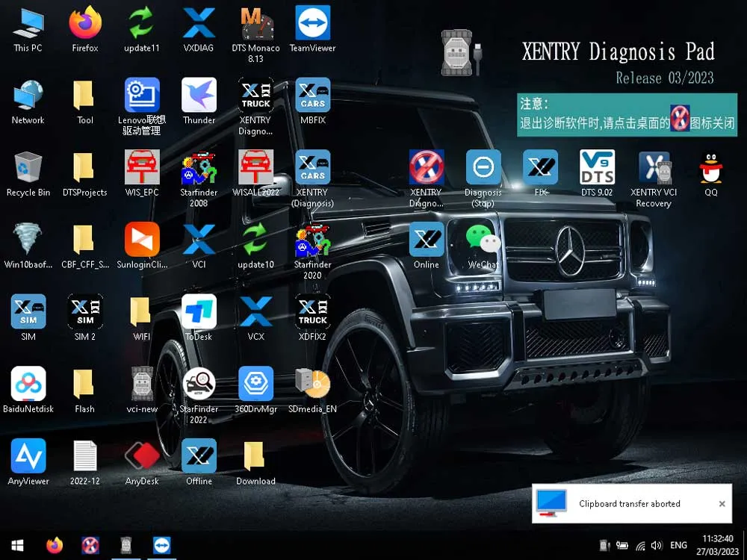Select the XENTRY VCI Recovery icon
Image resolution: width=747 pixels, height=560 pixels.
tap(654, 179)
